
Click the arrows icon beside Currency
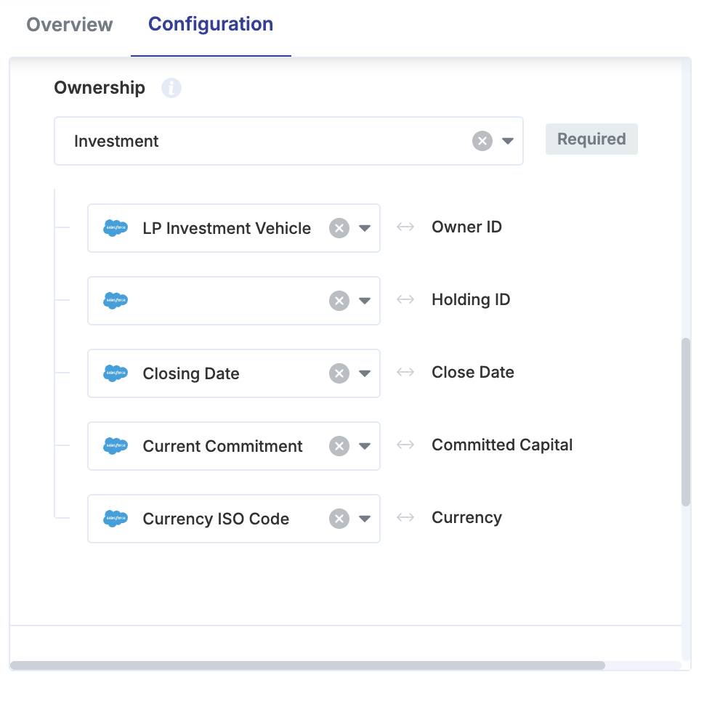pos(405,517)
